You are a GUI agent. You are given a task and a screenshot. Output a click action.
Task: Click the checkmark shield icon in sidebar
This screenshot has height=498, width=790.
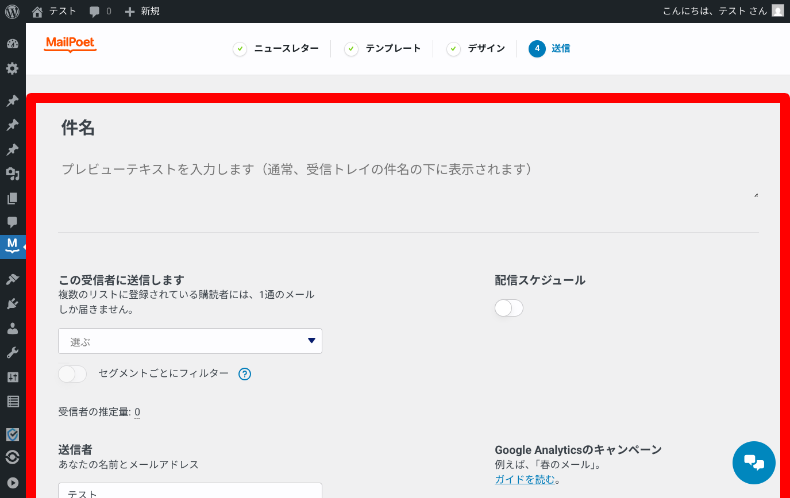tap(13, 434)
